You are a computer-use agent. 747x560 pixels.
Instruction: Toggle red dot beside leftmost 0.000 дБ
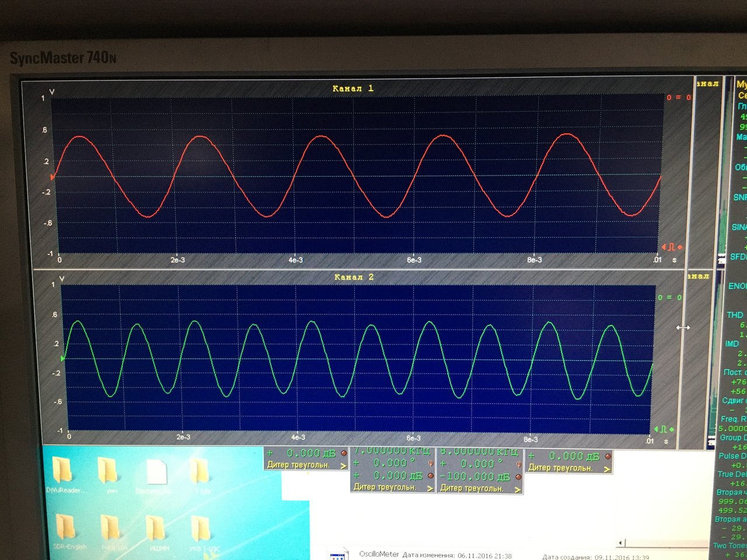coord(344,453)
